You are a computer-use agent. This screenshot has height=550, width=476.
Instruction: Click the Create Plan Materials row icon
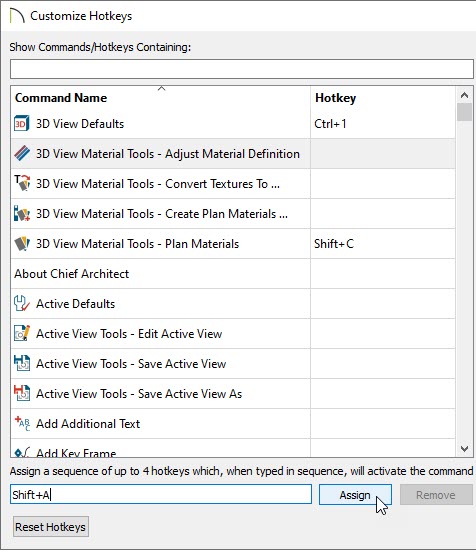(22, 214)
